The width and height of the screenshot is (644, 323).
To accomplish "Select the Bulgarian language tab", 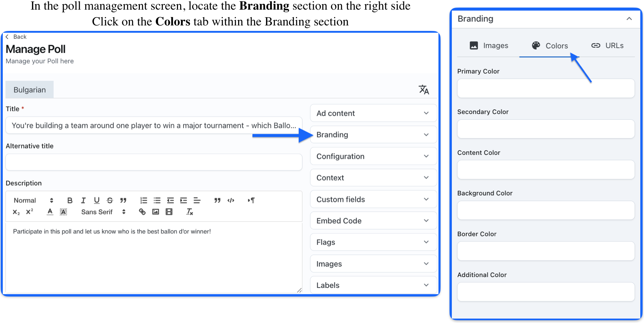I will (30, 90).
